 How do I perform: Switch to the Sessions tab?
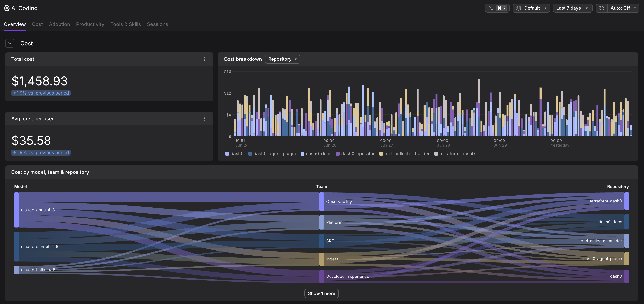point(157,24)
